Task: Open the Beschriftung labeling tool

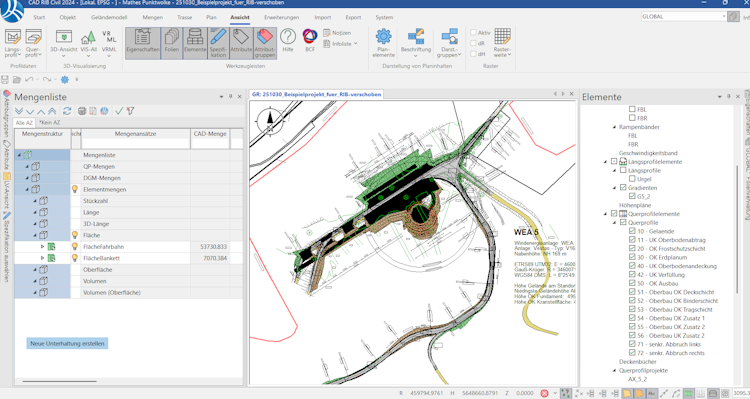Action: [416, 43]
